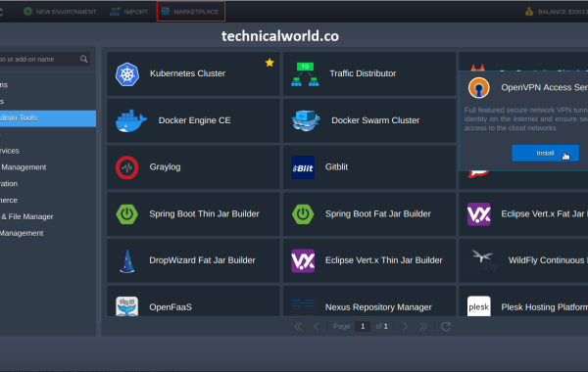Go to the previous page
The width and height of the screenshot is (588, 372).
[317, 327]
